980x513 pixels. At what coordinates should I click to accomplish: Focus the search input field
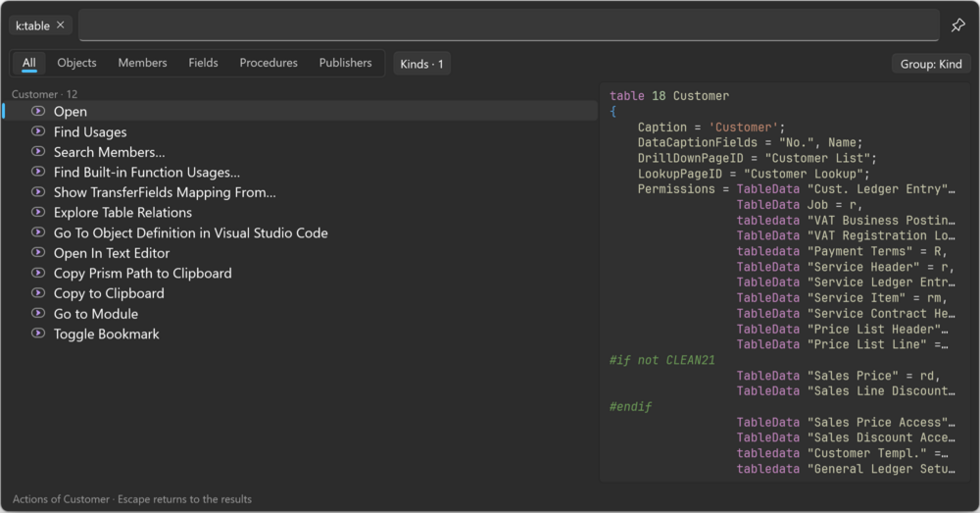(509, 26)
